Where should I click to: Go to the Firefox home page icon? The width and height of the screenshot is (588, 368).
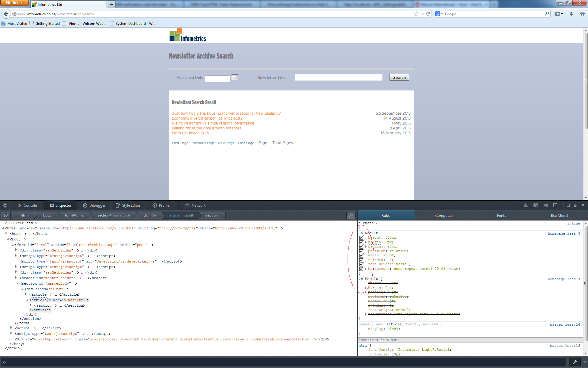(x=582, y=14)
